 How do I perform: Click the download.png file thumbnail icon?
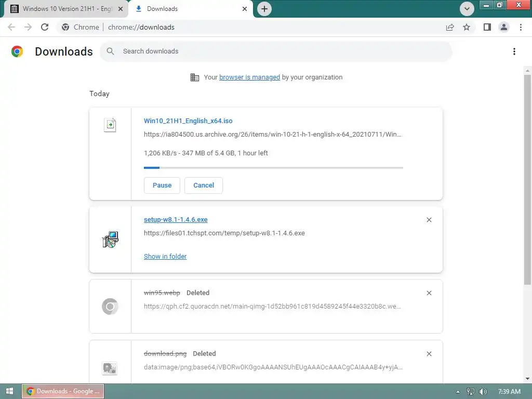pyautogui.click(x=110, y=368)
